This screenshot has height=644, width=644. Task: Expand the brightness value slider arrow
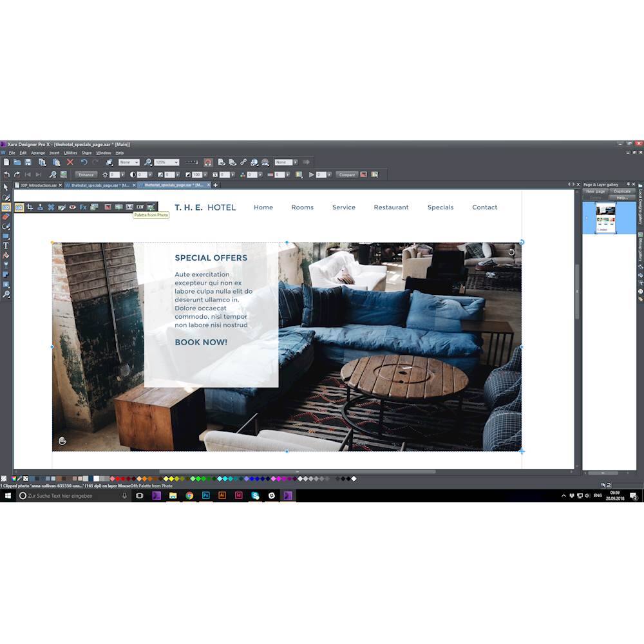coord(124,175)
